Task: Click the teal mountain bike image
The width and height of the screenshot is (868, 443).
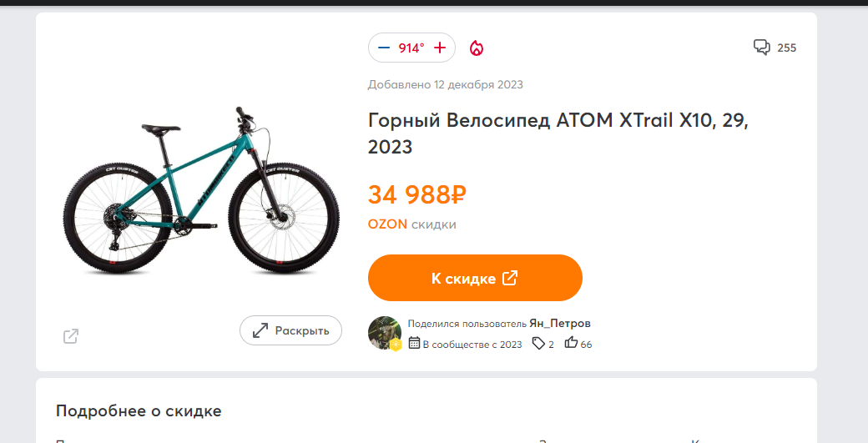Action: [x=201, y=192]
